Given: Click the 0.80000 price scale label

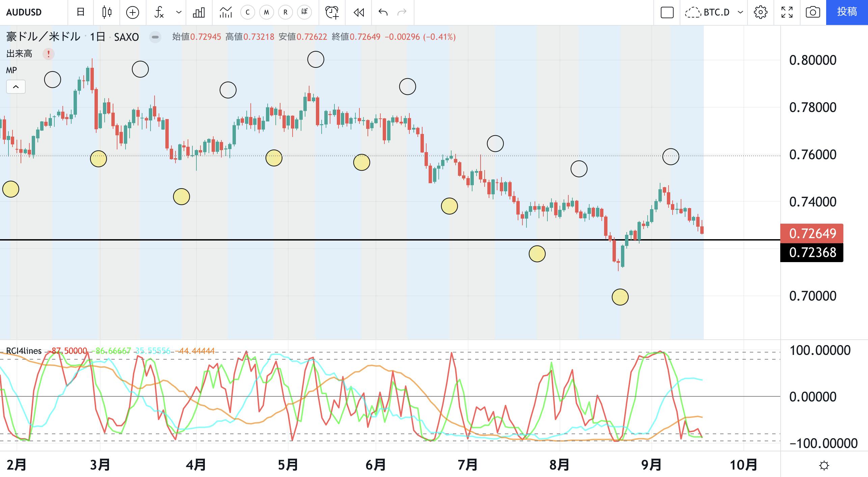Looking at the screenshot, I should pyautogui.click(x=813, y=60).
